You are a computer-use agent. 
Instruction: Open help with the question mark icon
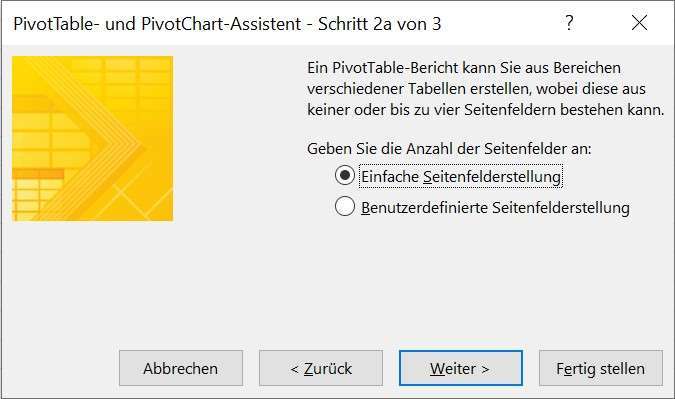pos(569,22)
